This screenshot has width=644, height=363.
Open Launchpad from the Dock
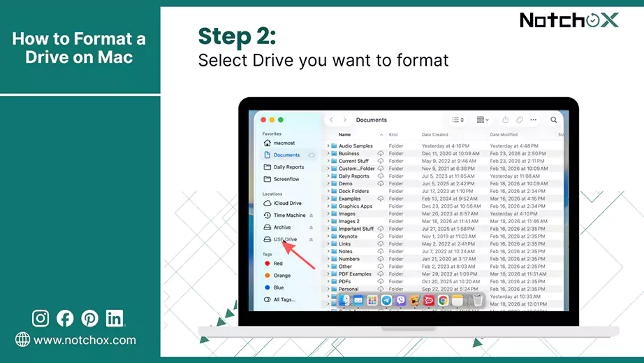(372, 301)
